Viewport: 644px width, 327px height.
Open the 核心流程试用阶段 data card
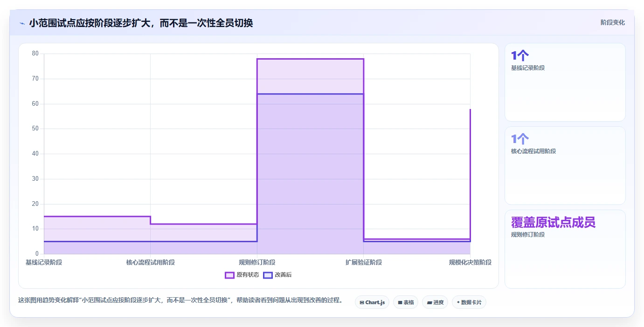(565, 165)
